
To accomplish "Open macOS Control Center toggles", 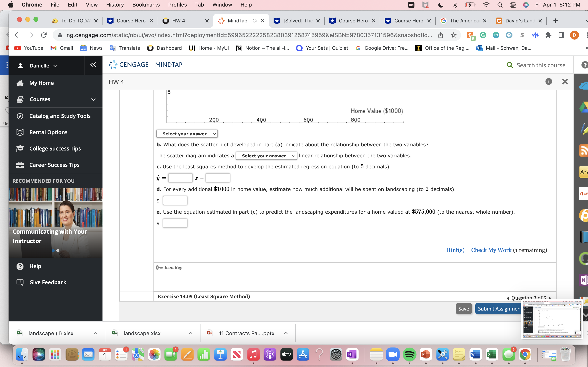I will [513, 5].
